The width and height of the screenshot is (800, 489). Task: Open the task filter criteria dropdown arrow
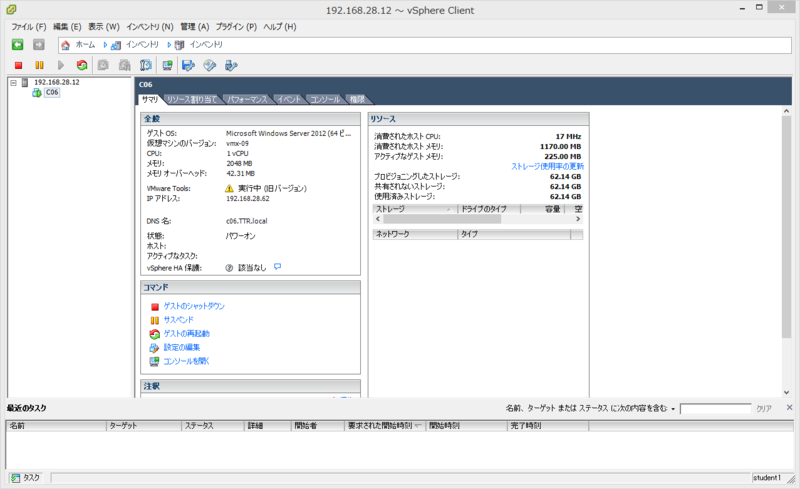point(673,409)
